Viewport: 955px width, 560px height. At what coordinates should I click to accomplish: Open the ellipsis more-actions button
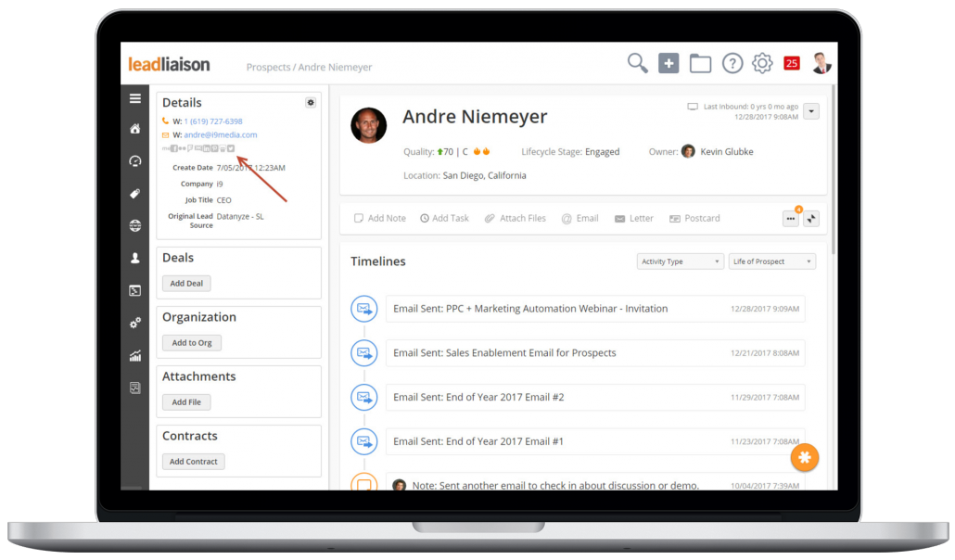[x=791, y=219]
